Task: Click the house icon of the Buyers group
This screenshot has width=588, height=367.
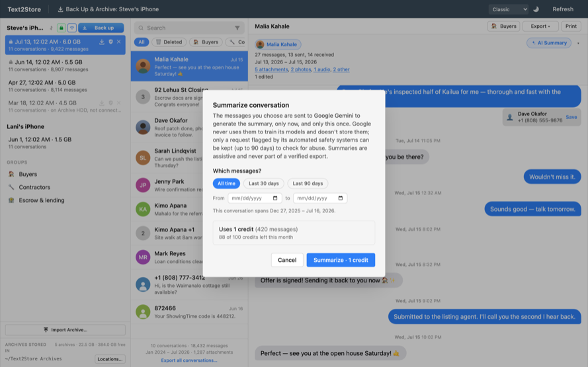Action: [x=11, y=174]
